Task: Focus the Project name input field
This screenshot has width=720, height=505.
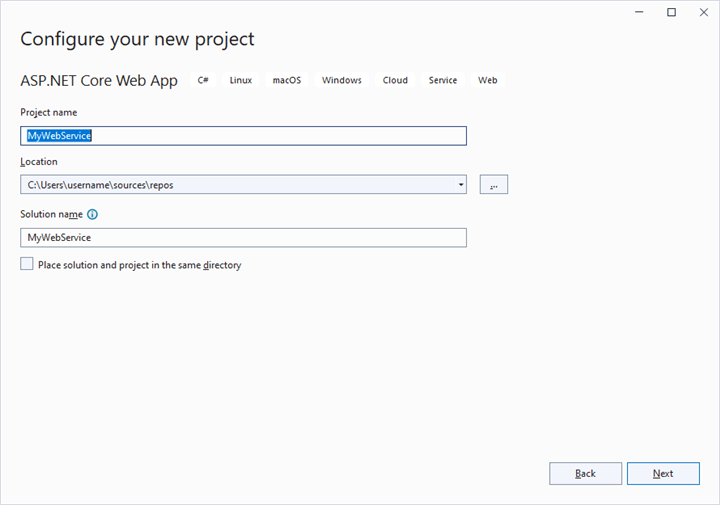Action: 243,136
